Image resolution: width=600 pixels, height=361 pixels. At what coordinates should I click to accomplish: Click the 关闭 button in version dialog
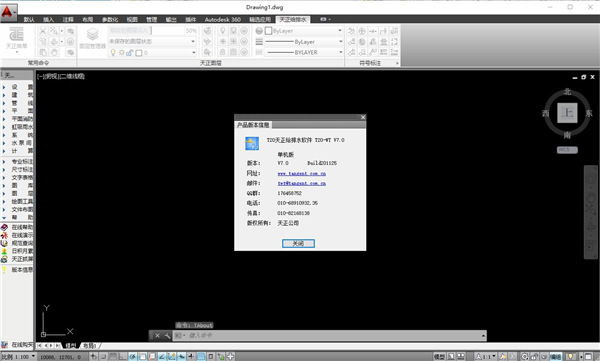coord(298,243)
